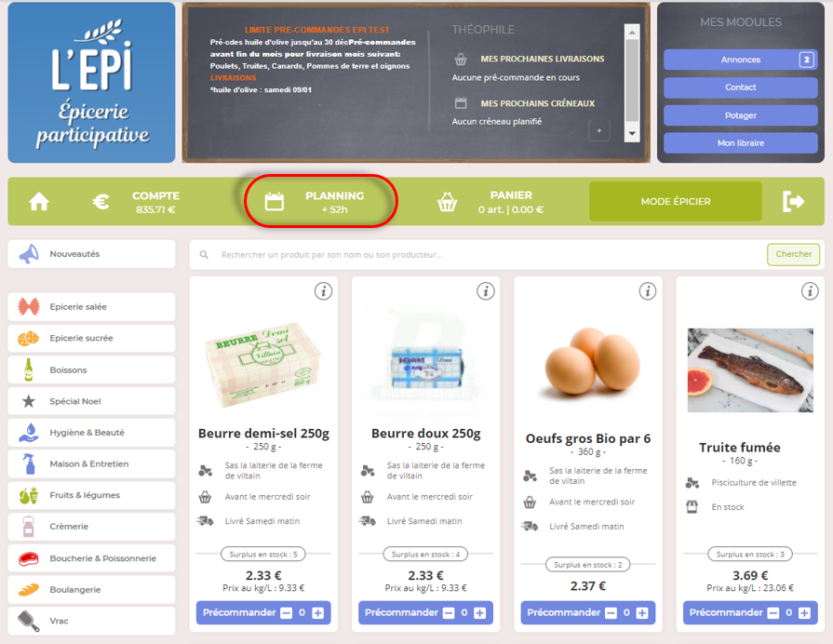
Task: Select the Boucherie & Poissonnerie category
Action: tap(91, 558)
